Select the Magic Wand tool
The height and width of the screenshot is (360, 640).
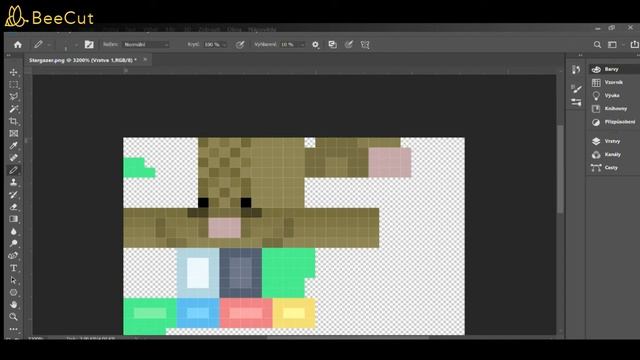pos(13,109)
